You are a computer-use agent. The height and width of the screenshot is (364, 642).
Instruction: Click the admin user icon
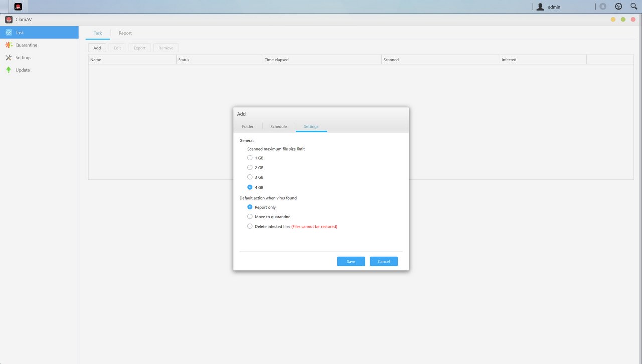click(x=540, y=7)
